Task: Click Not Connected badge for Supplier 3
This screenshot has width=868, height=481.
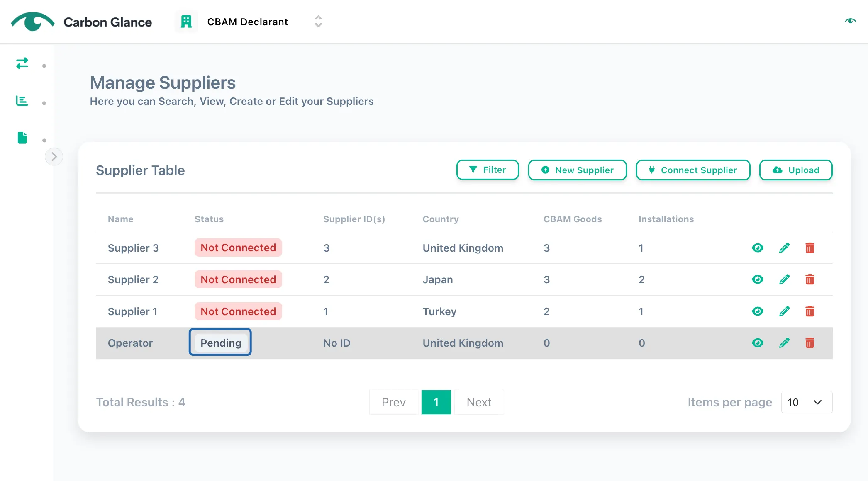Action: tap(238, 248)
